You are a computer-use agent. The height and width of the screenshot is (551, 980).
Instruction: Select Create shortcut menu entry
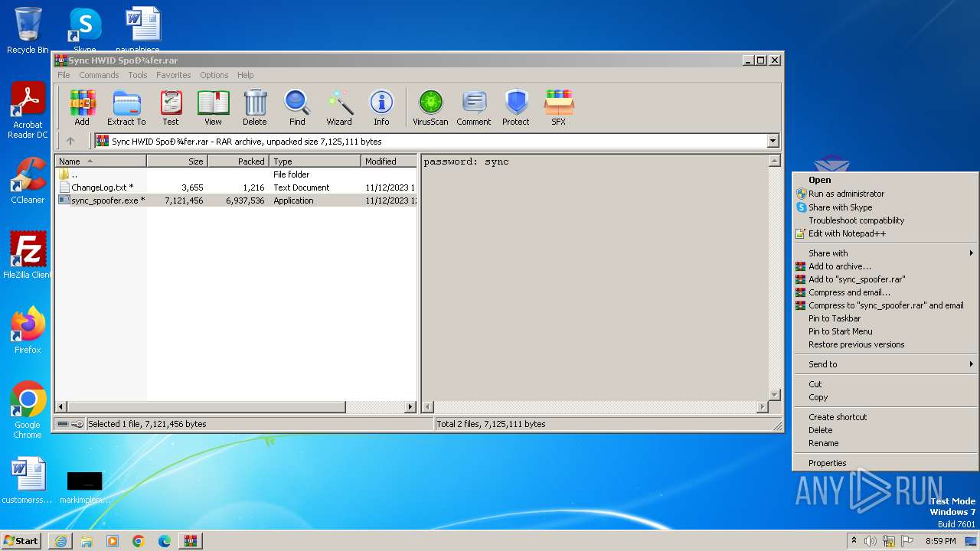point(885,417)
